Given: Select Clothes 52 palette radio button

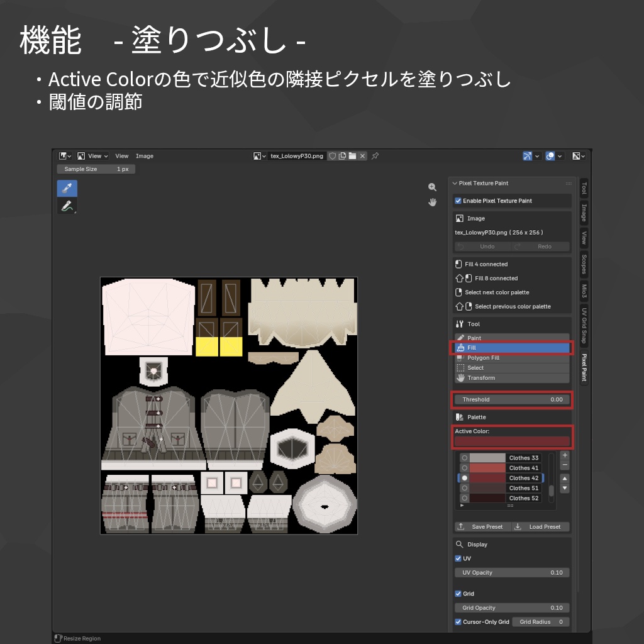Looking at the screenshot, I should (x=465, y=498).
